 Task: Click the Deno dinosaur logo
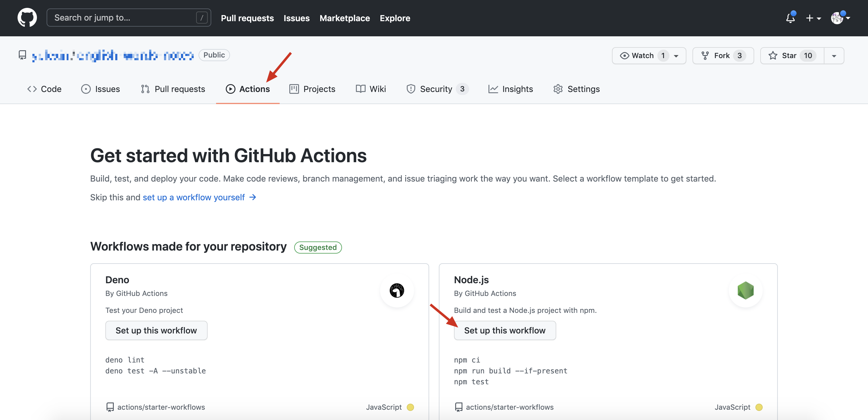tap(397, 290)
